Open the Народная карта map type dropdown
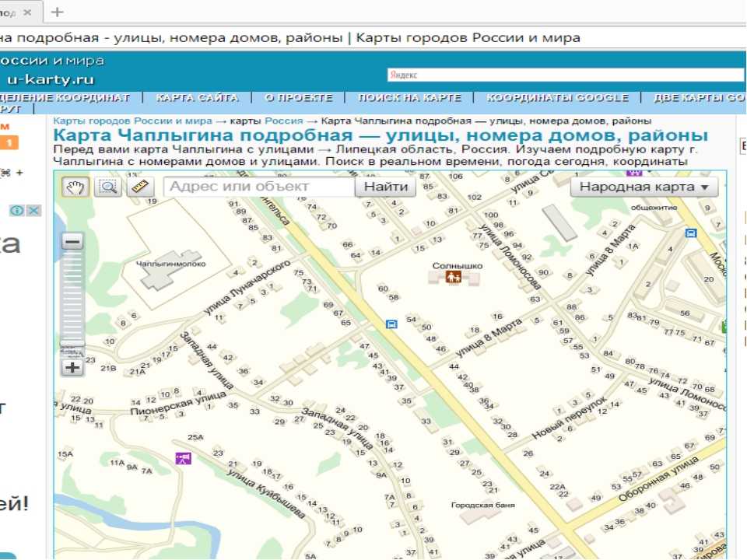 [x=644, y=187]
